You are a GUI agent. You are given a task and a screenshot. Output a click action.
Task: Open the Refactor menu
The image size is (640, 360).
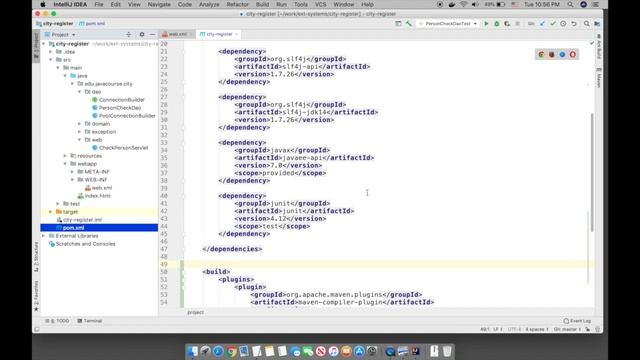pos(238,4)
